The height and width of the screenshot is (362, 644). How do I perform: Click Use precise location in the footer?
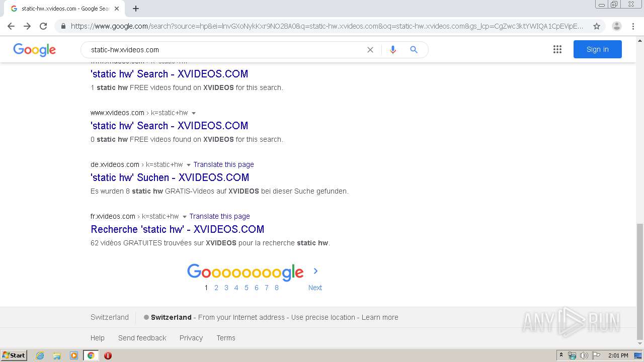(323, 317)
